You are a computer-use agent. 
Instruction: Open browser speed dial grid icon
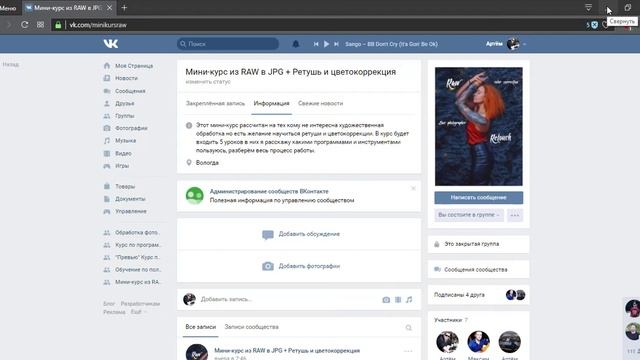(40, 24)
